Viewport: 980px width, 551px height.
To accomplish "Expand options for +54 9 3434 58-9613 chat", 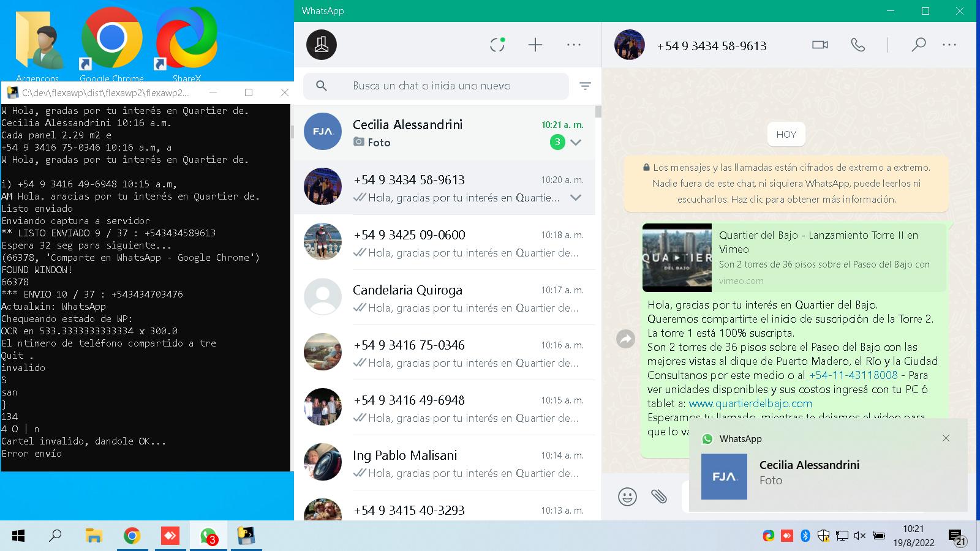I will pyautogui.click(x=576, y=197).
